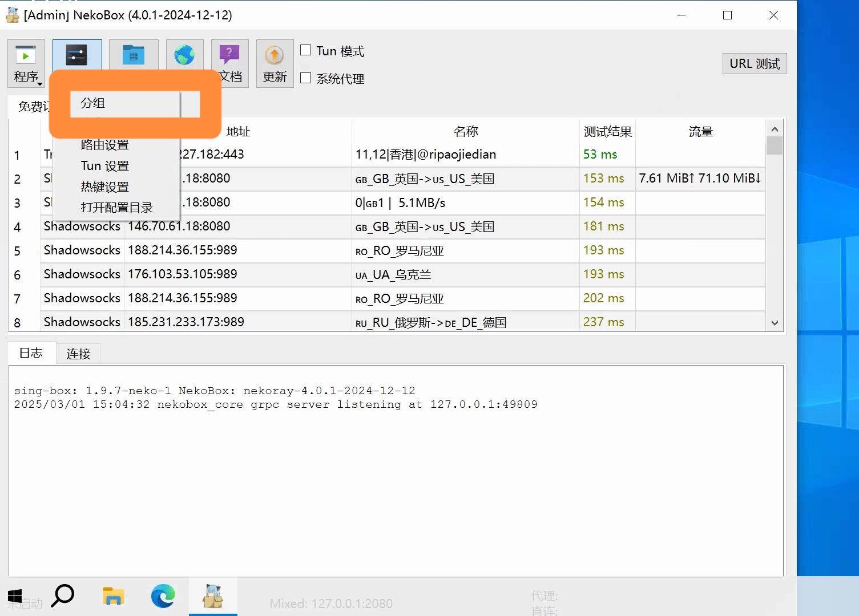Select the 免费 group tab
The image size is (859, 616).
tap(30, 106)
